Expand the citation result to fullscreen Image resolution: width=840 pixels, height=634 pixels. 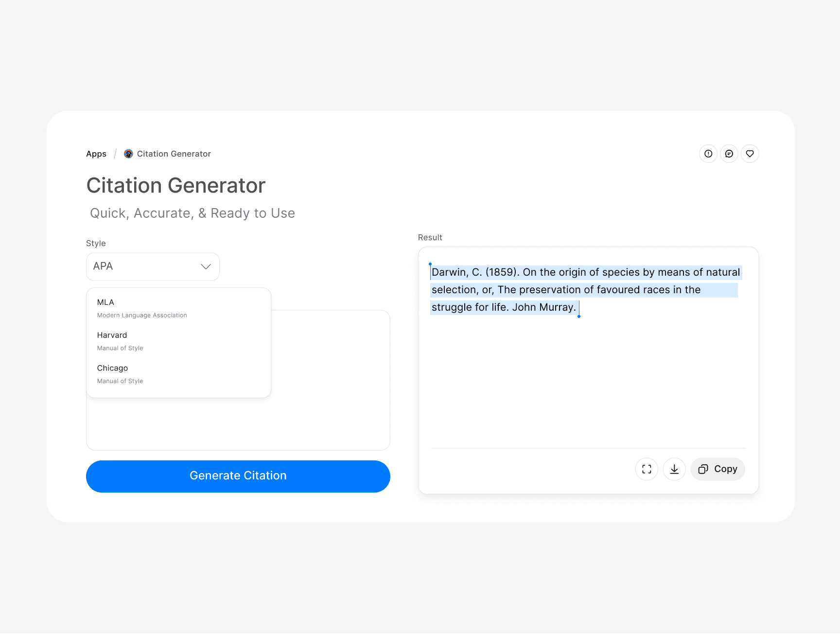tap(647, 469)
